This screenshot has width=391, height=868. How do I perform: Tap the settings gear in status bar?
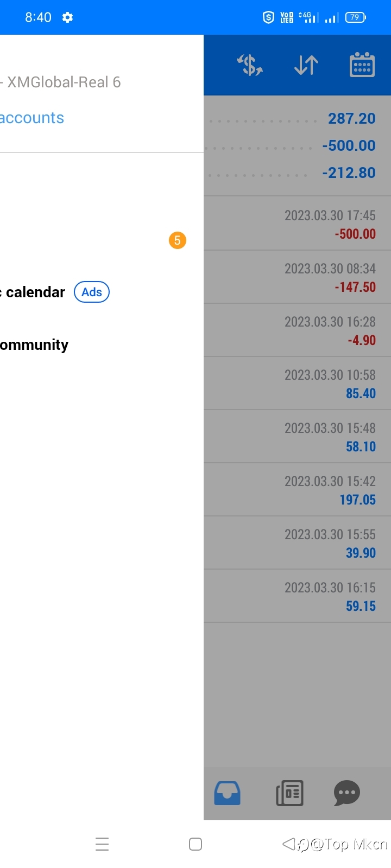67,17
